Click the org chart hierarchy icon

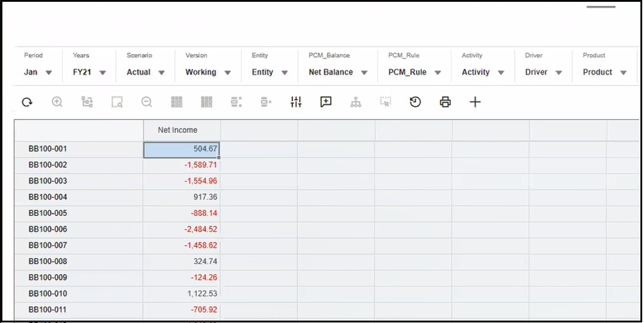[355, 102]
